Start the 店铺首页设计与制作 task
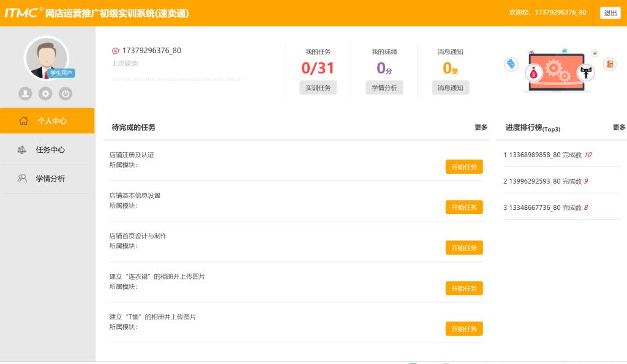This screenshot has width=627, height=364. coord(464,248)
